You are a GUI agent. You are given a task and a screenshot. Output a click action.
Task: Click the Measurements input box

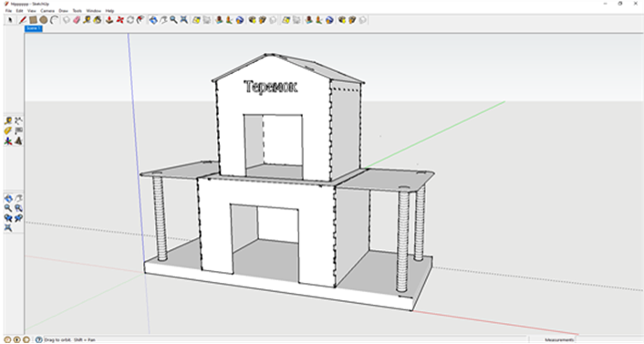[609, 339]
